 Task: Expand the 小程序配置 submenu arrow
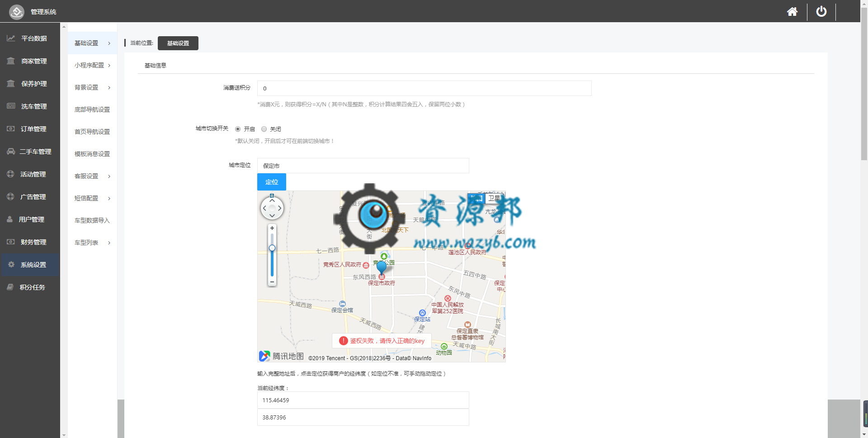click(x=109, y=66)
